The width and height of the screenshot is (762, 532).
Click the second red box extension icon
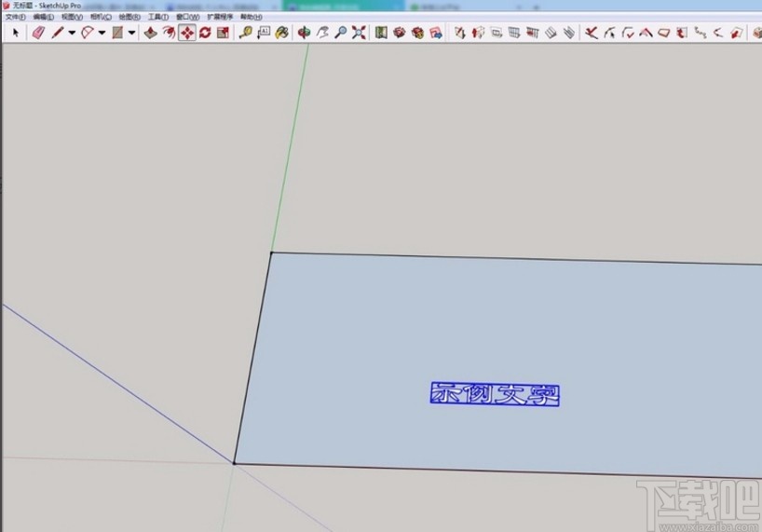point(417,33)
